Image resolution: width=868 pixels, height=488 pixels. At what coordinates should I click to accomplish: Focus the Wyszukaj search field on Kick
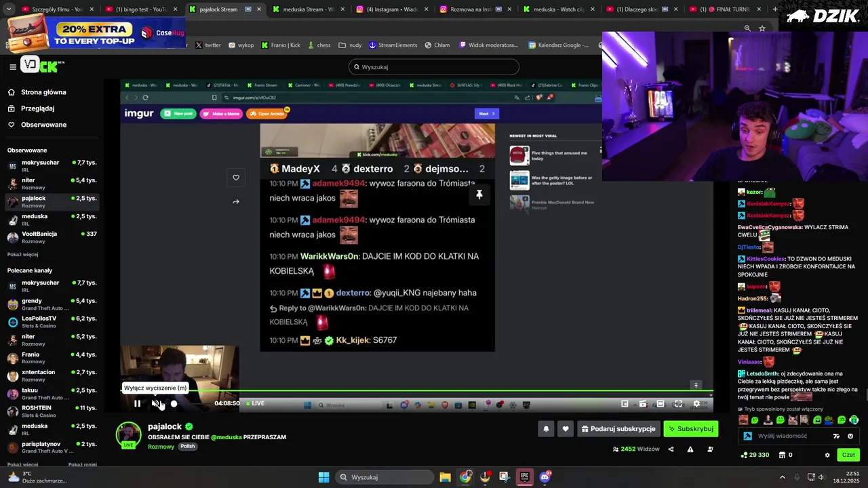point(433,67)
